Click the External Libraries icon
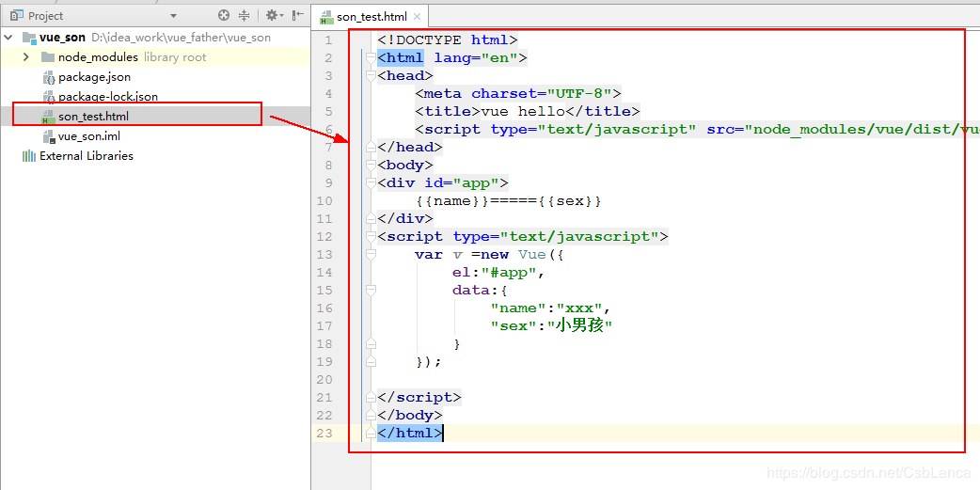 point(29,156)
